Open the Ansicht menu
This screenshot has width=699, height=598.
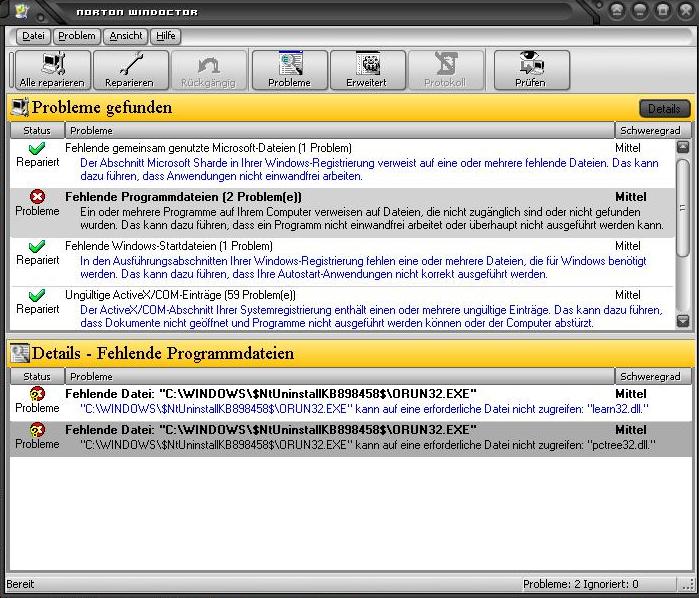tap(126, 36)
